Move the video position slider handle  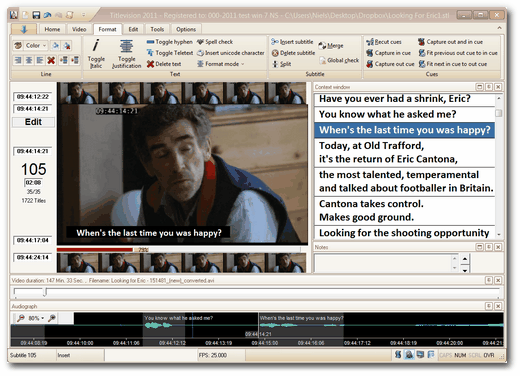45,292
